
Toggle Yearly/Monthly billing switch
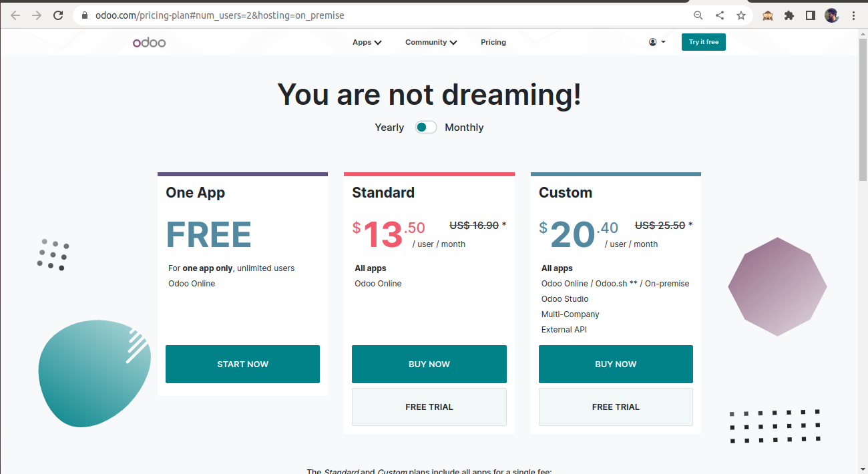(426, 128)
